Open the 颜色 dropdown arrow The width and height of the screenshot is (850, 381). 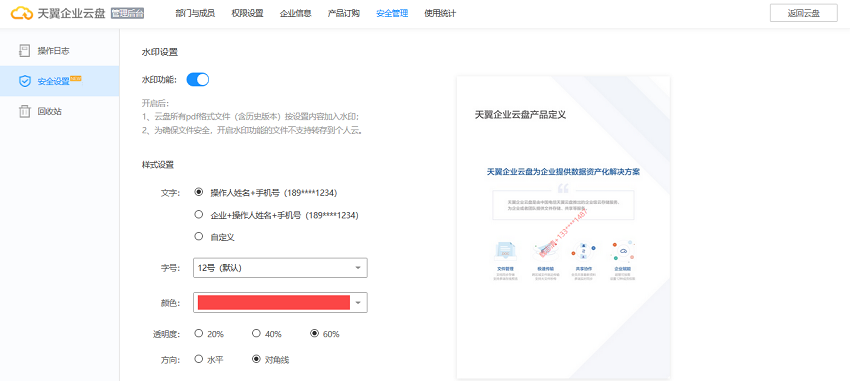(358, 302)
